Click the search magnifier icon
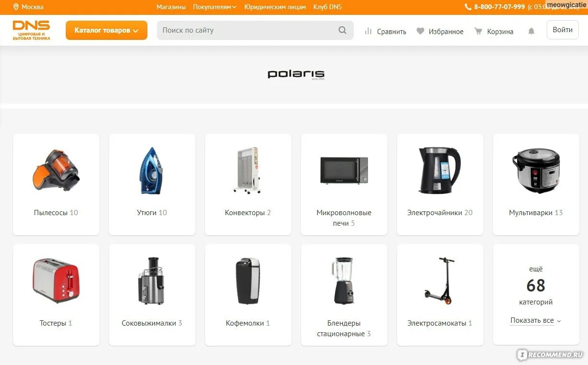This screenshot has width=588, height=365. pyautogui.click(x=342, y=30)
